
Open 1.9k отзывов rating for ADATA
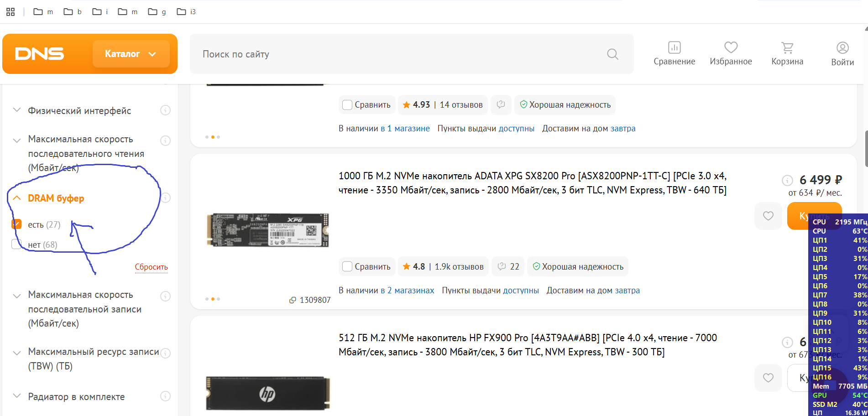click(443, 266)
